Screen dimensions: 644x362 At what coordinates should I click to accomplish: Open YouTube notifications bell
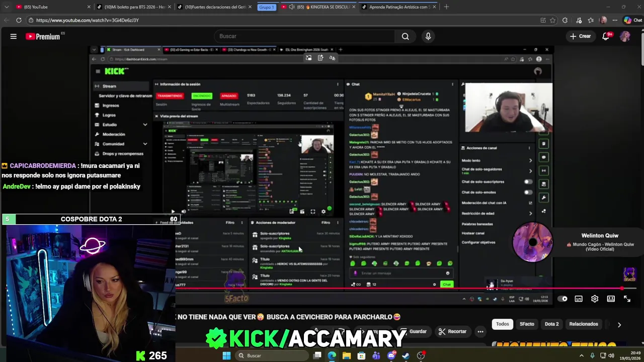click(x=606, y=36)
